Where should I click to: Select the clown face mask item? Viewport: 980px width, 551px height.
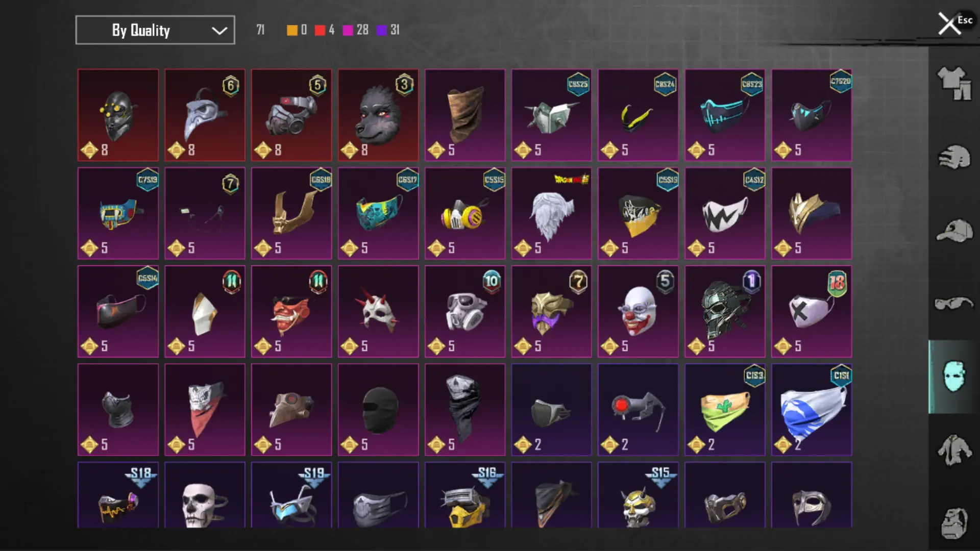click(638, 312)
